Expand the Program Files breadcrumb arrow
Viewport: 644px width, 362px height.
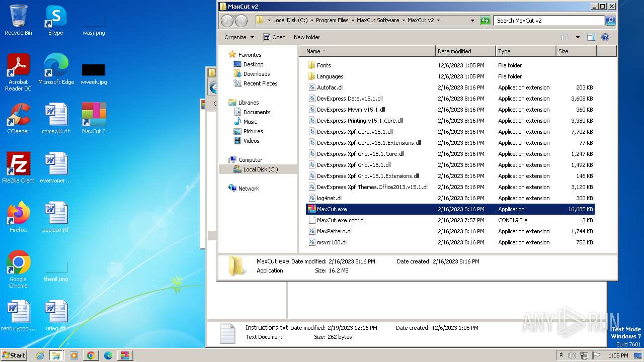point(352,21)
